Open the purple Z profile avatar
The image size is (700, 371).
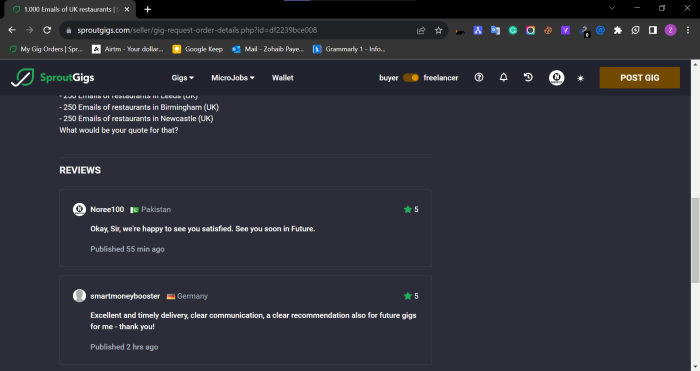(670, 30)
